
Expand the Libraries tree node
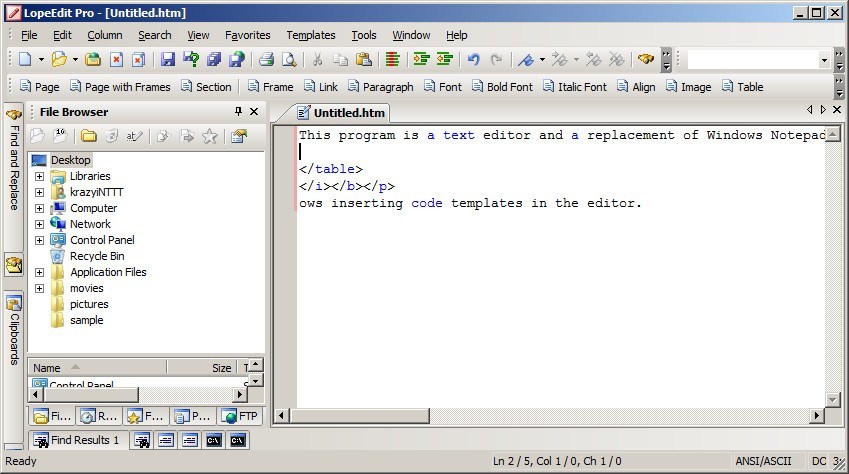[x=40, y=176]
